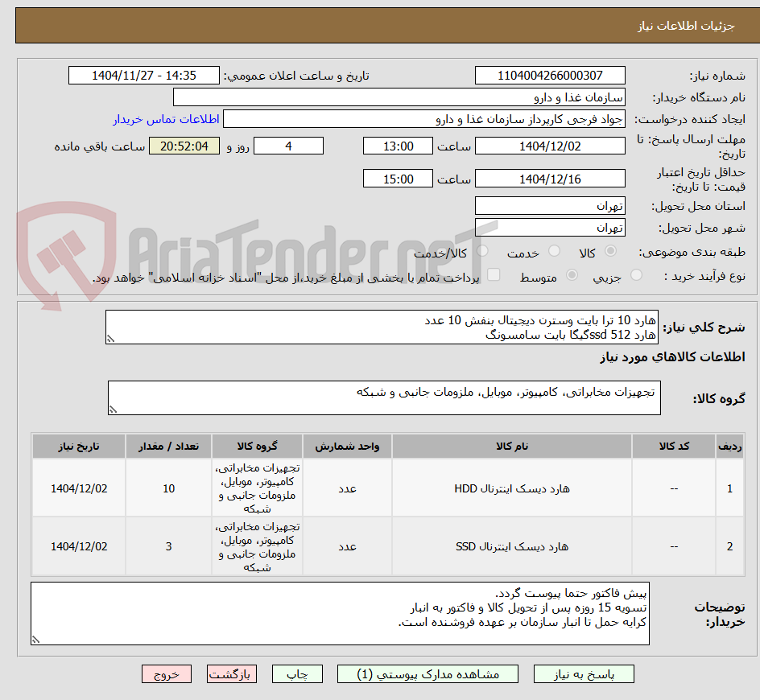Open اطلاعات تماس خریدار link
The height and width of the screenshot is (700, 760).
tap(166, 119)
